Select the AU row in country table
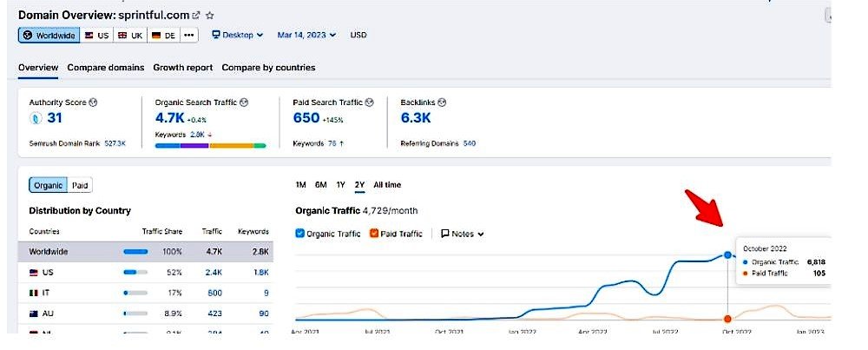 coord(146,314)
